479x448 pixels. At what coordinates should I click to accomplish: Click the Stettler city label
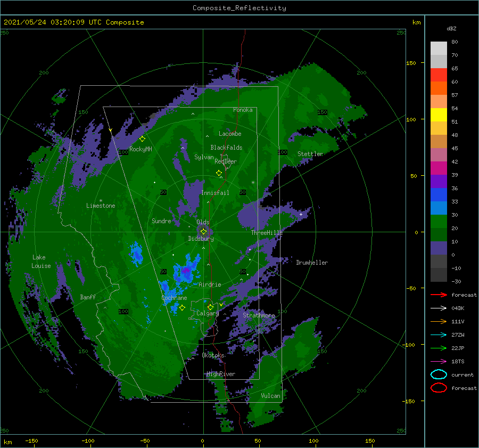310,154
